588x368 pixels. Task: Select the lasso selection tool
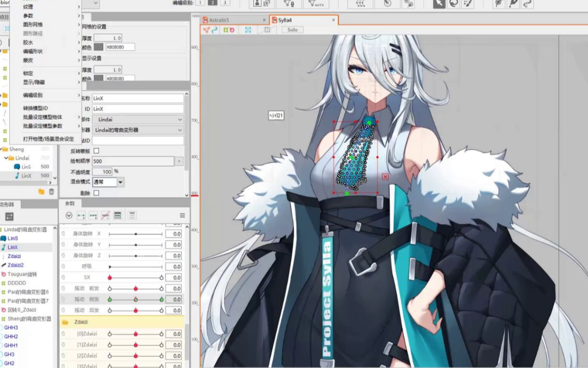point(453,3)
